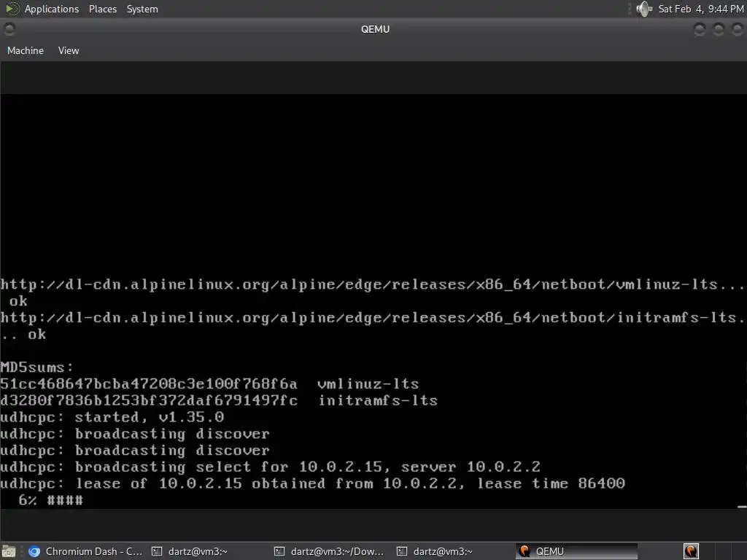Click the initramfs-lts MD5 hash line

coord(219,400)
